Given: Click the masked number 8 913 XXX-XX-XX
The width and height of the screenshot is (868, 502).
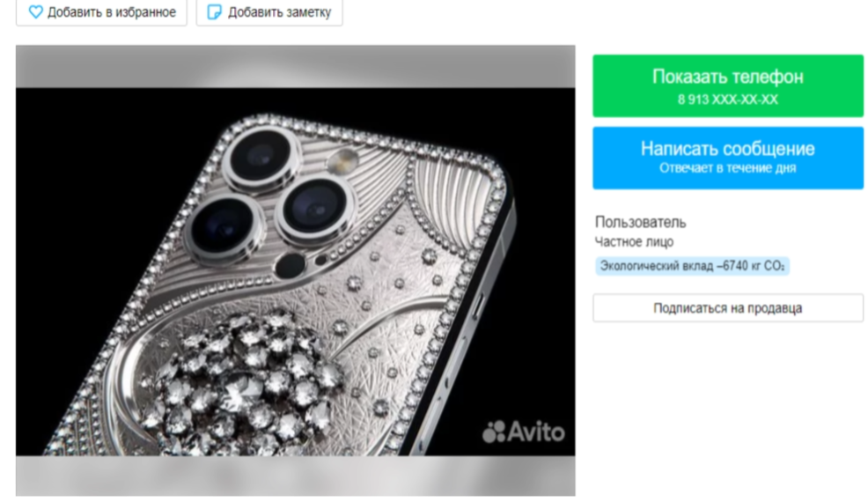Looking at the screenshot, I should [x=727, y=100].
